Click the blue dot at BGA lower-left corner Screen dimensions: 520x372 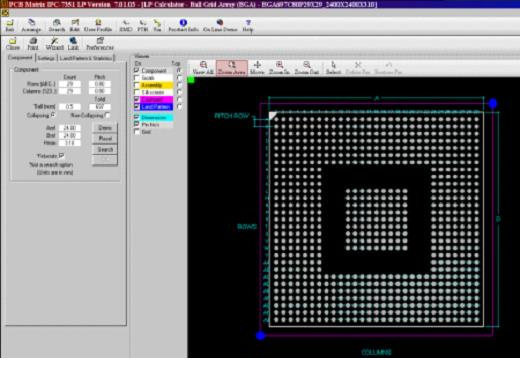(x=260, y=335)
